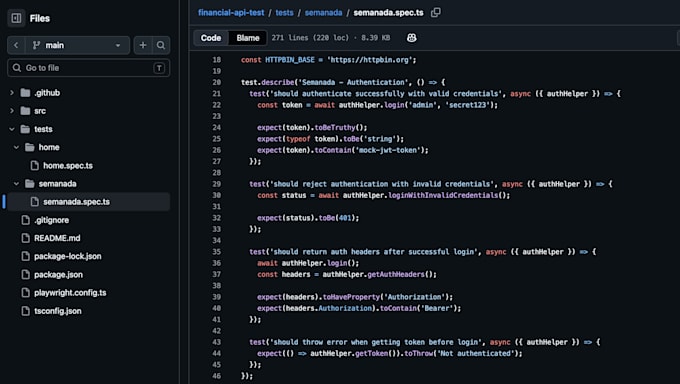Click line number 18

pyautogui.click(x=217, y=60)
